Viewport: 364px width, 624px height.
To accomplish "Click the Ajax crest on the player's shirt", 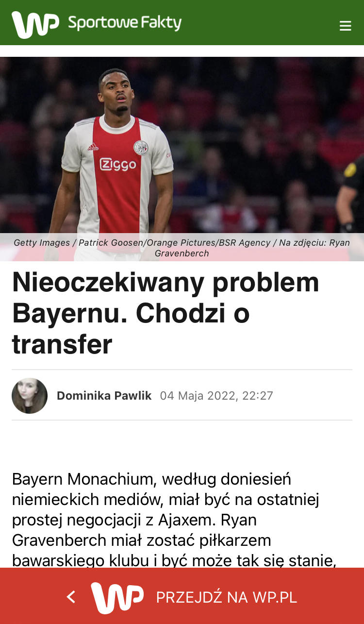I will (141, 146).
